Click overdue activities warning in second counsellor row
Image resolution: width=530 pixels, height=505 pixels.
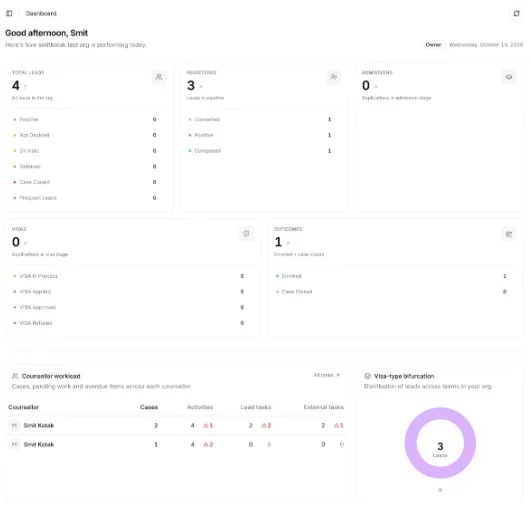click(208, 444)
